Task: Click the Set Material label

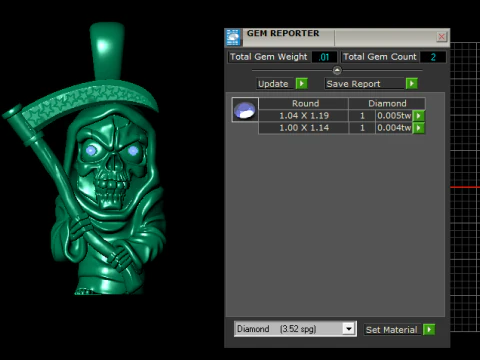Action: (x=391, y=330)
